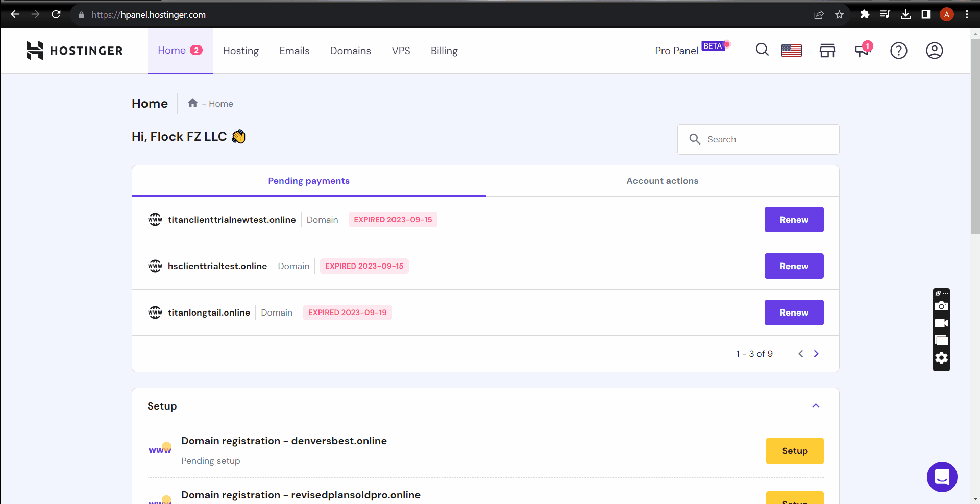This screenshot has width=980, height=504.
Task: Open browser extensions puzzle icon
Action: click(x=865, y=14)
